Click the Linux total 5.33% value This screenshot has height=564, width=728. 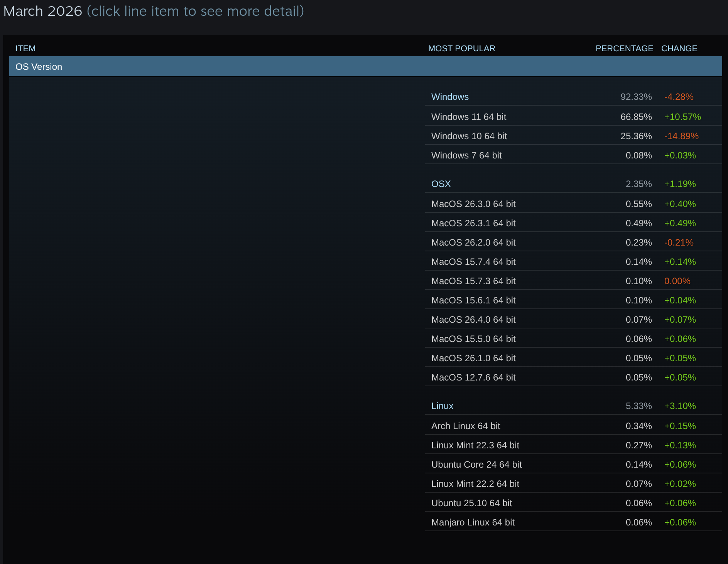tap(639, 406)
